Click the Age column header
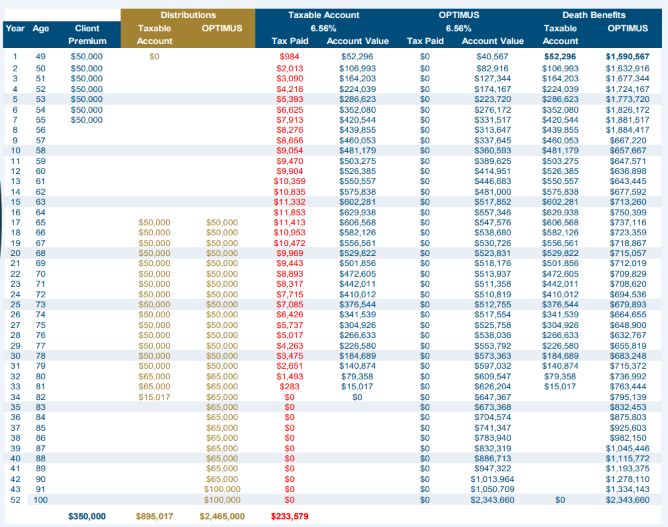 click(x=41, y=29)
